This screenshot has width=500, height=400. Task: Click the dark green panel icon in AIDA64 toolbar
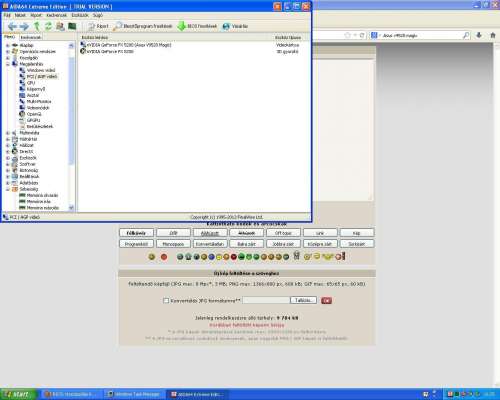point(72,26)
